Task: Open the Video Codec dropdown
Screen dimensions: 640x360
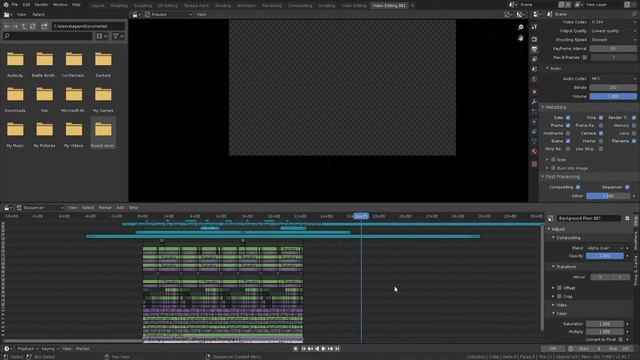Action: coord(613,22)
